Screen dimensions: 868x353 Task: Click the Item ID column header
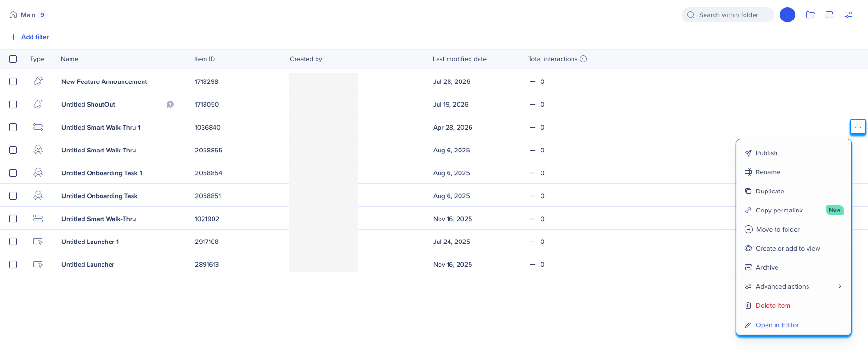tap(204, 59)
